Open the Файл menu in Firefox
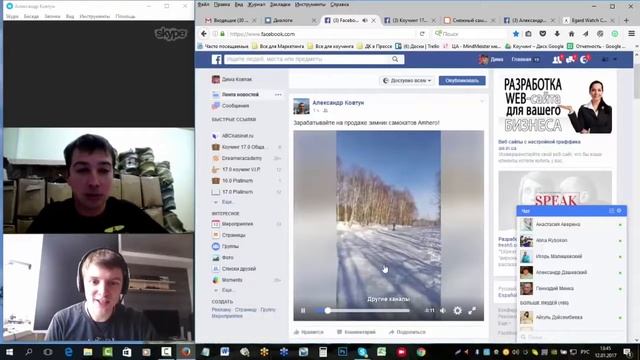This screenshot has height=360, width=640. tap(203, 4)
